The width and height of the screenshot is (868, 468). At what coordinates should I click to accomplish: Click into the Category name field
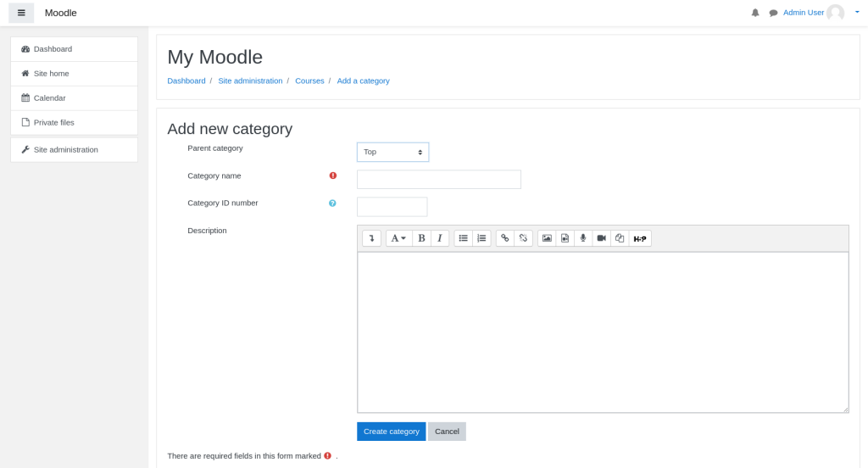438,180
